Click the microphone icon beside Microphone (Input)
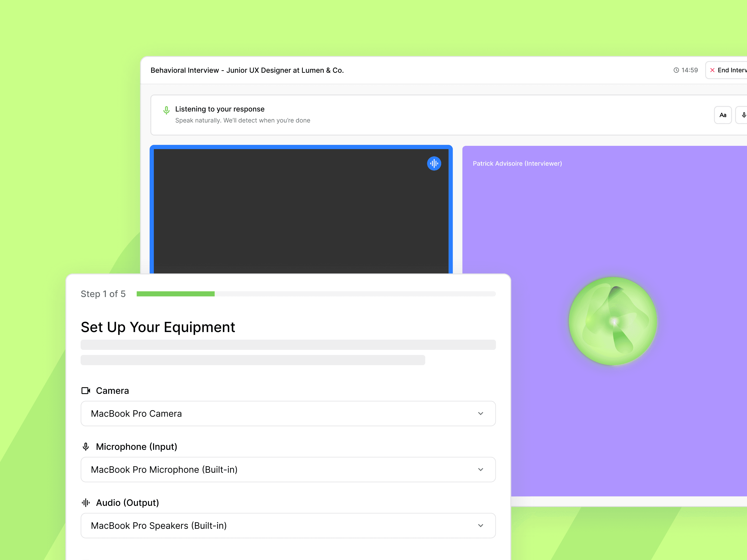747x560 pixels. click(86, 447)
